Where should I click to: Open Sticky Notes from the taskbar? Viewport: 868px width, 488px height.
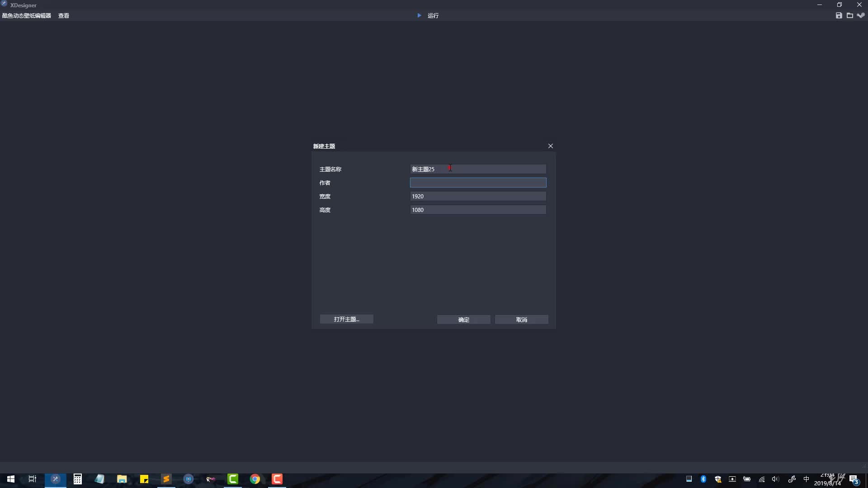[x=144, y=479]
